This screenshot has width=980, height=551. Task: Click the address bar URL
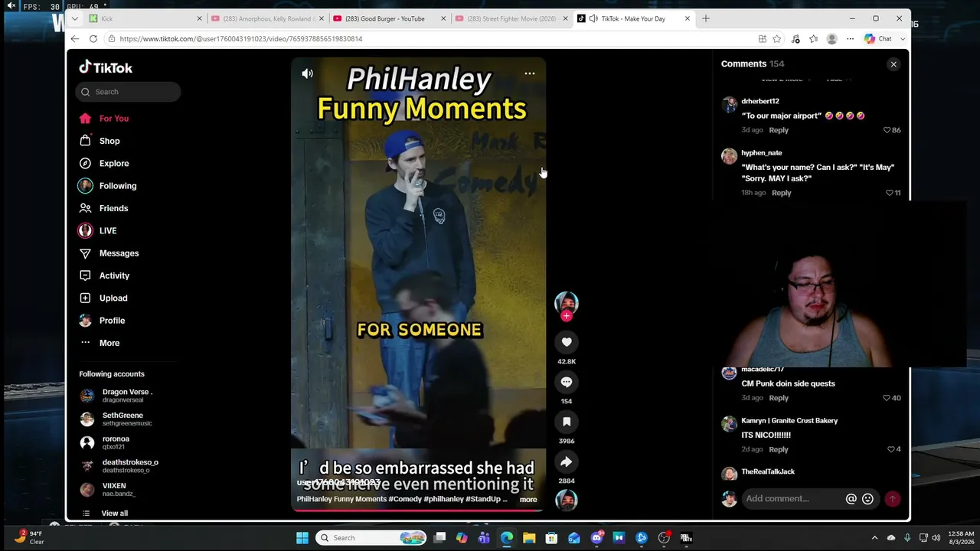(x=241, y=39)
